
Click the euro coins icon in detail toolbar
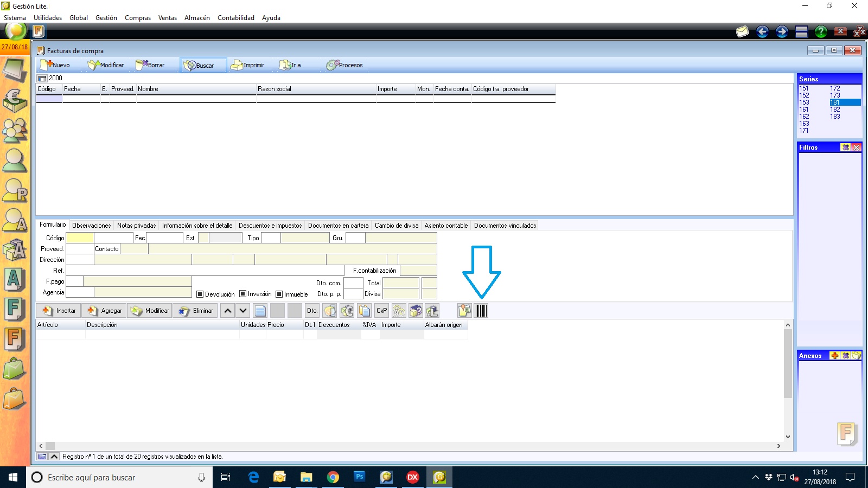347,311
